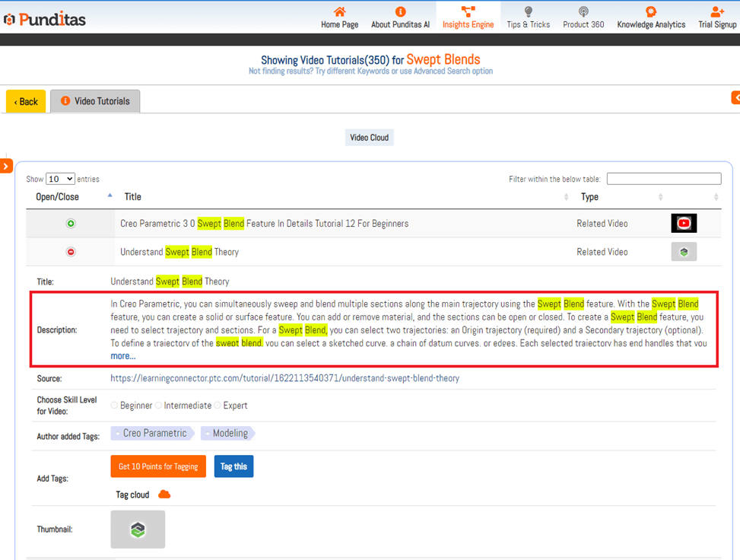This screenshot has width=740, height=560.
Task: Open the Show entries dropdown
Action: point(60,179)
